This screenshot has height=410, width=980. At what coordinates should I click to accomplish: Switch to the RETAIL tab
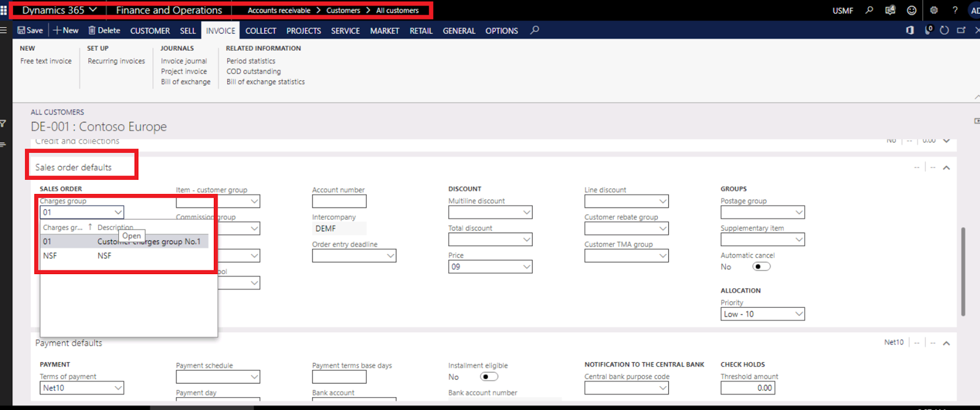(421, 31)
